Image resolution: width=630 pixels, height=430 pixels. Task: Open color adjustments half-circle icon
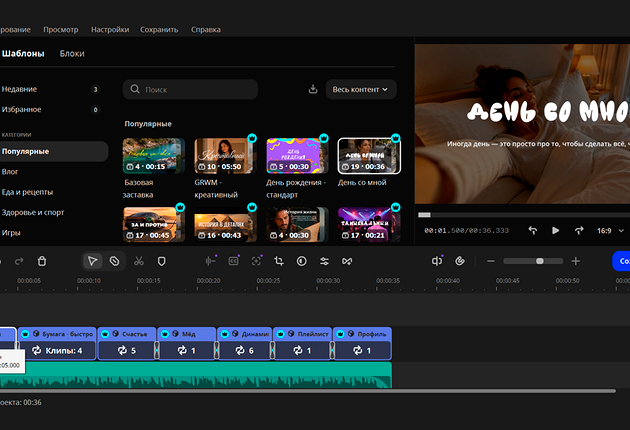pos(302,261)
